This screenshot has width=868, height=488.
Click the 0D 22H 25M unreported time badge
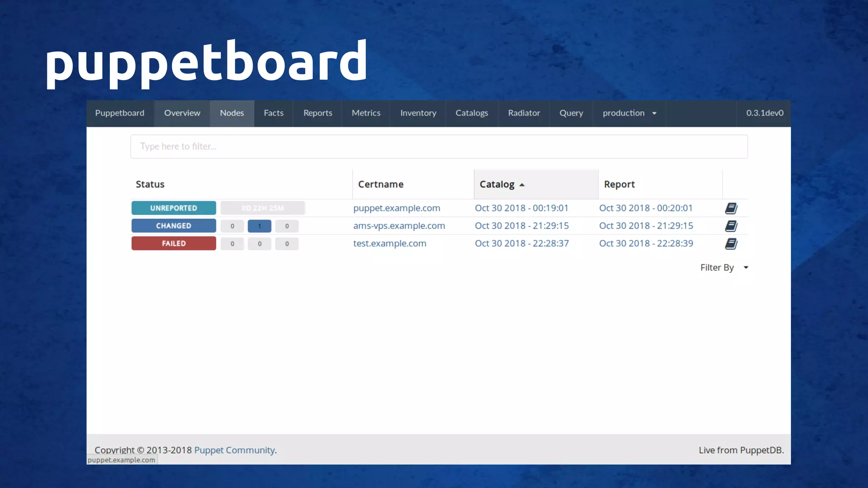(x=263, y=208)
